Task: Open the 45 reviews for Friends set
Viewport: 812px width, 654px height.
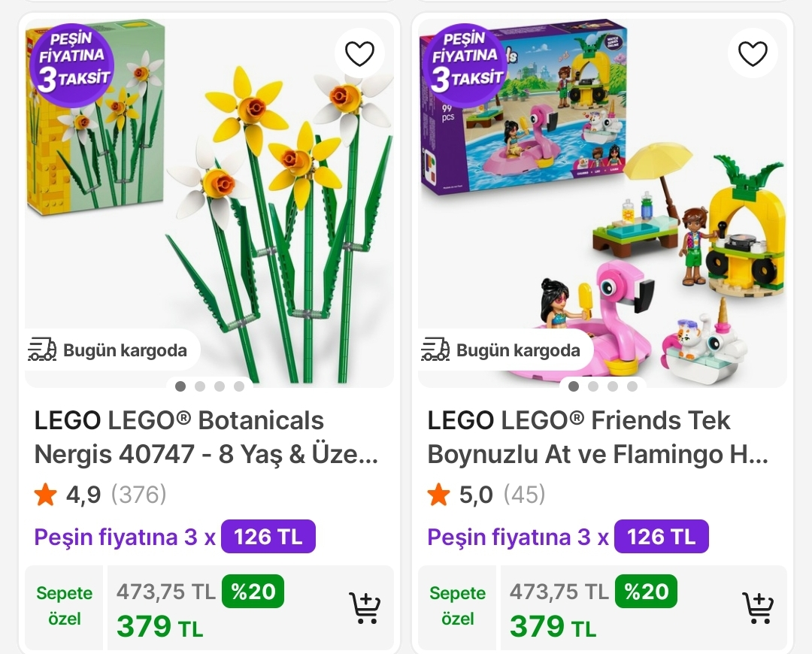Action: click(524, 495)
